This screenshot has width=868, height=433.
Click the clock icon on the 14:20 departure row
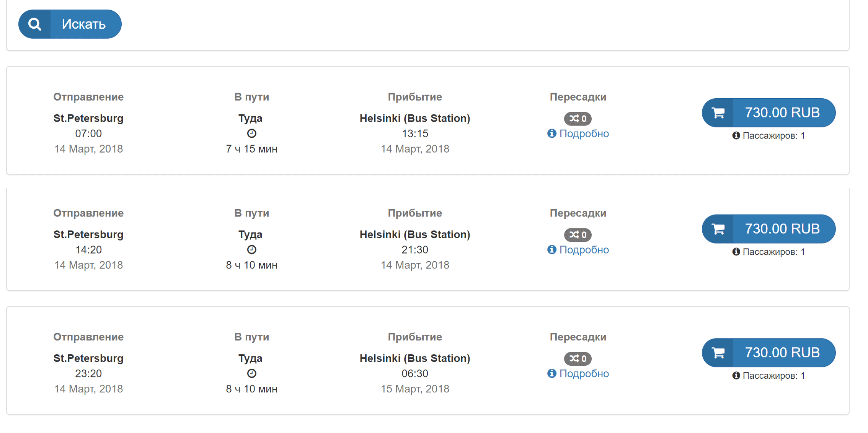pyautogui.click(x=251, y=250)
